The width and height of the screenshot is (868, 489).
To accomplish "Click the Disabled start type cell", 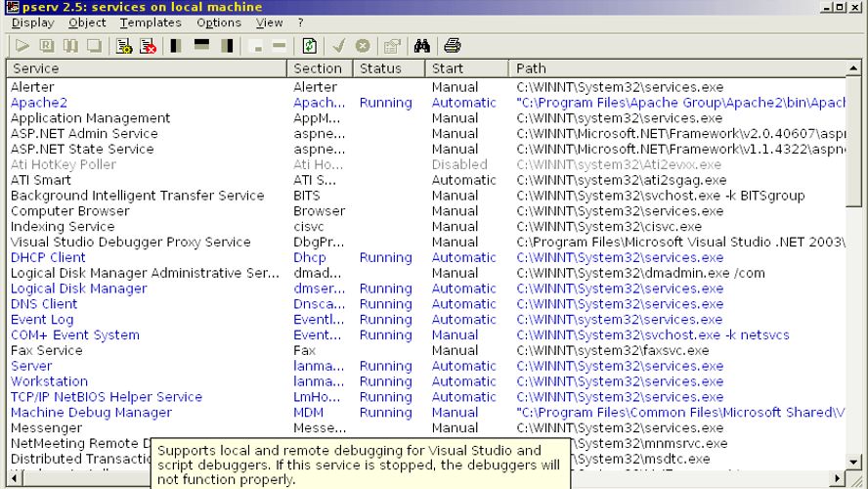I will (x=459, y=164).
